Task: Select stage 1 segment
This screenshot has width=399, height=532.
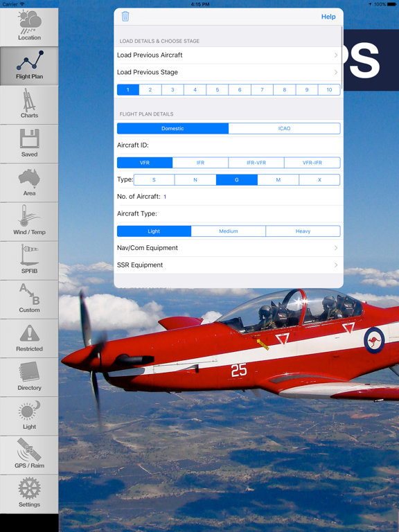Action: [x=128, y=90]
